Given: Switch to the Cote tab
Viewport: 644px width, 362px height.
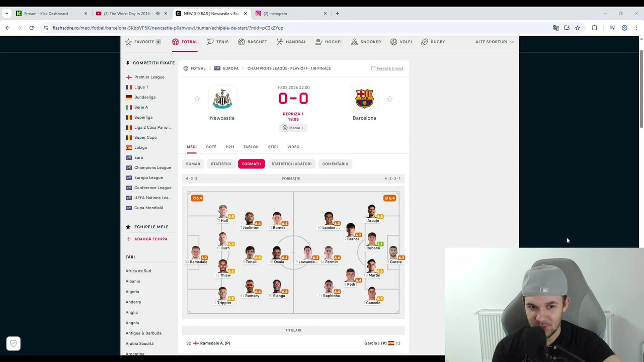Looking at the screenshot, I should 211,147.
